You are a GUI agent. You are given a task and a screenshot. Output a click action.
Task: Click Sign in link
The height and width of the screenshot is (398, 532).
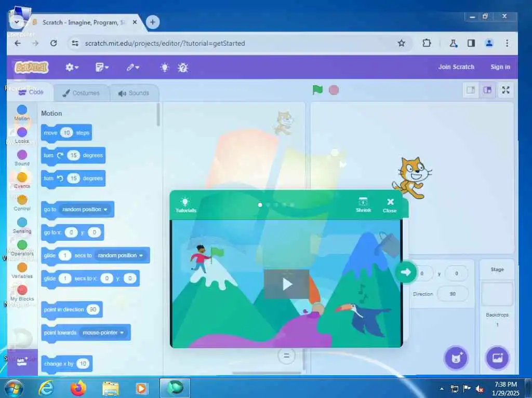(500, 67)
